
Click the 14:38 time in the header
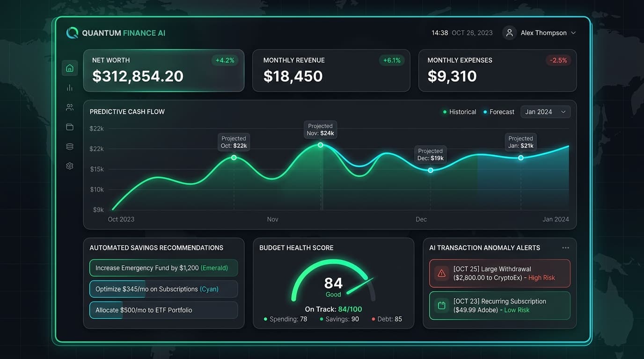(x=440, y=33)
